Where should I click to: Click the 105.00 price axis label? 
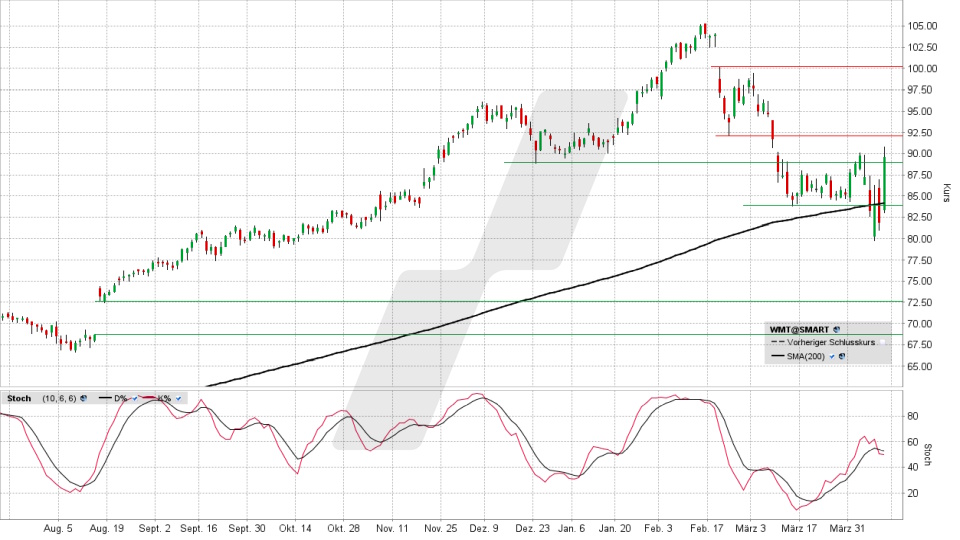click(x=923, y=26)
